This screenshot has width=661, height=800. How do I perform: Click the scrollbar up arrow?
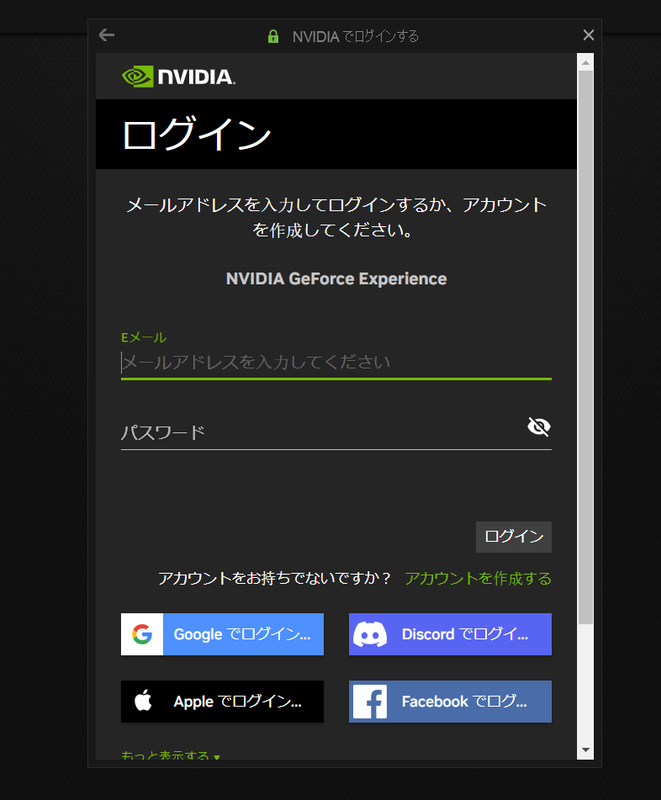(586, 62)
